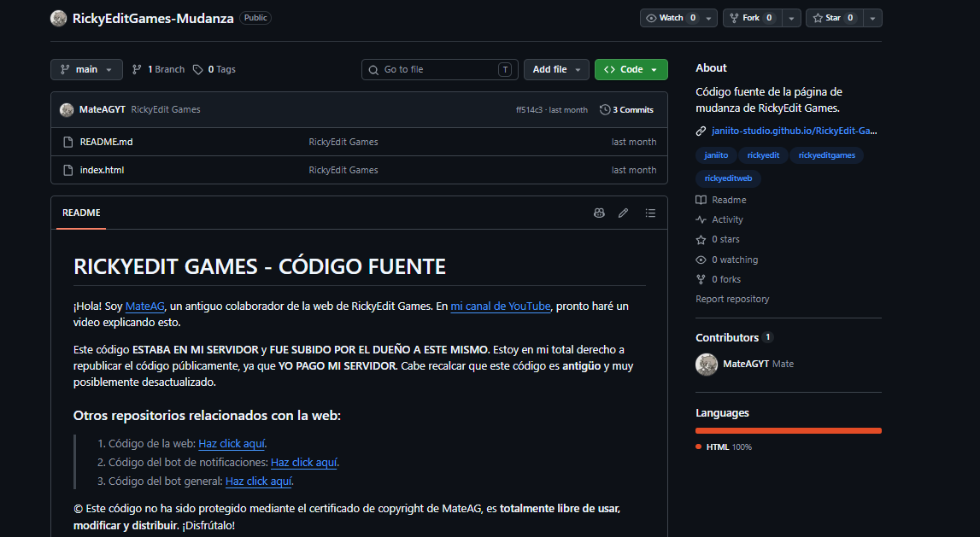Click the Public visibility badge
980x537 pixels.
[x=255, y=18]
